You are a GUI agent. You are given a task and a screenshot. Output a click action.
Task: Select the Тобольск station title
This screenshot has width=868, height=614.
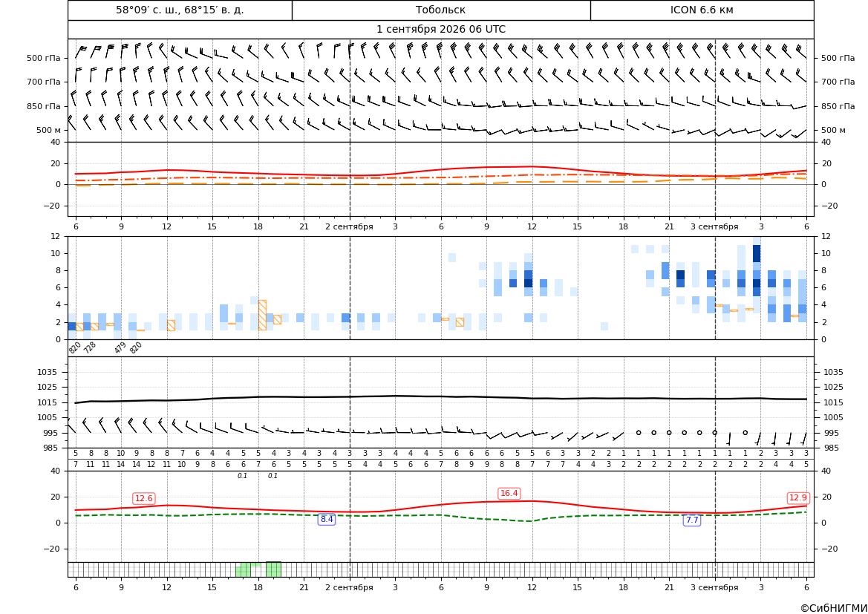tap(440, 10)
